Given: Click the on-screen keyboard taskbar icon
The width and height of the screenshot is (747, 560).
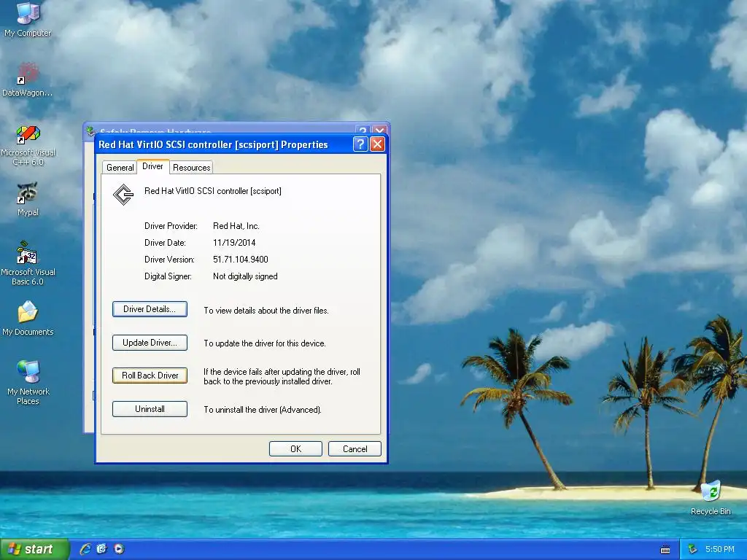Looking at the screenshot, I should pos(665,550).
